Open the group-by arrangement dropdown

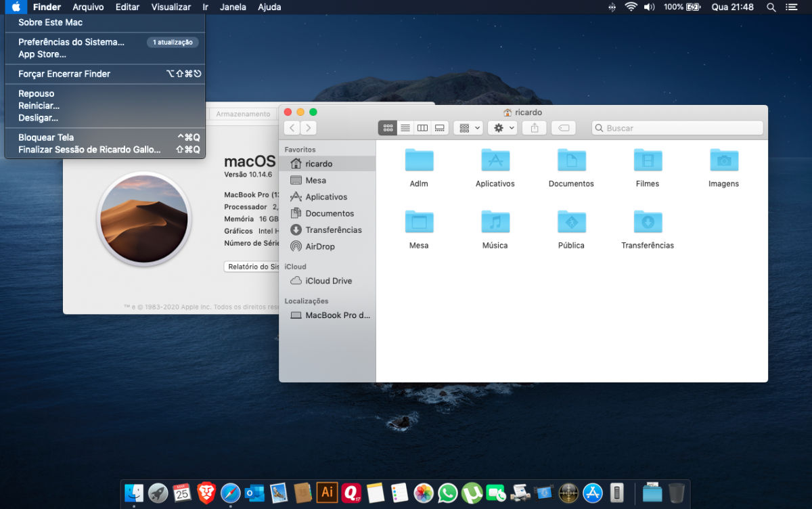coord(468,128)
